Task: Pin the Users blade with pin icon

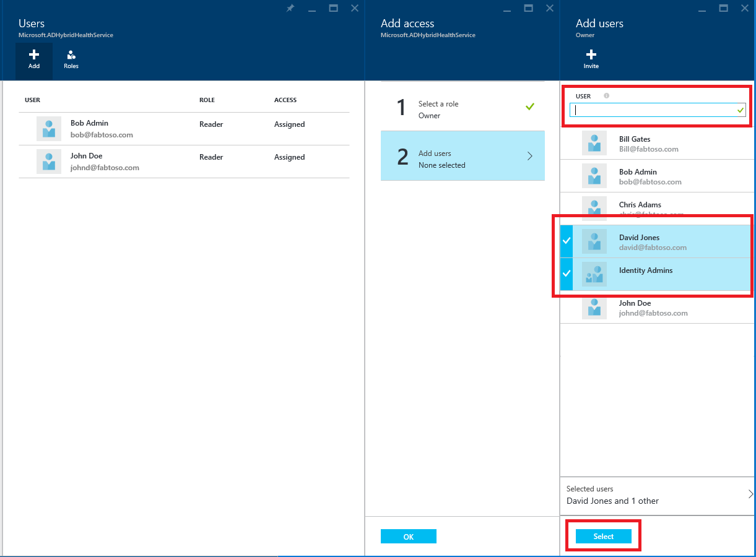Action: (290, 8)
